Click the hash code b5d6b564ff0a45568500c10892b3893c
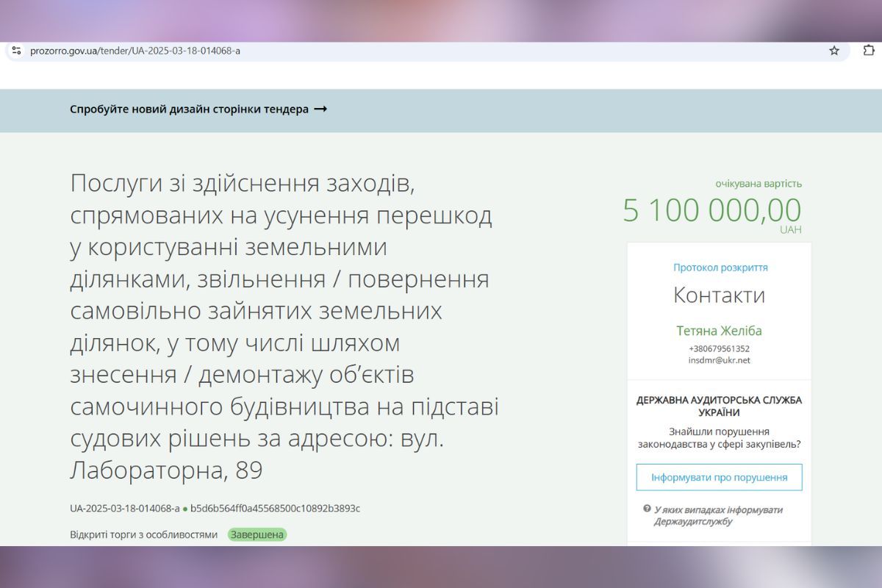 [275, 509]
